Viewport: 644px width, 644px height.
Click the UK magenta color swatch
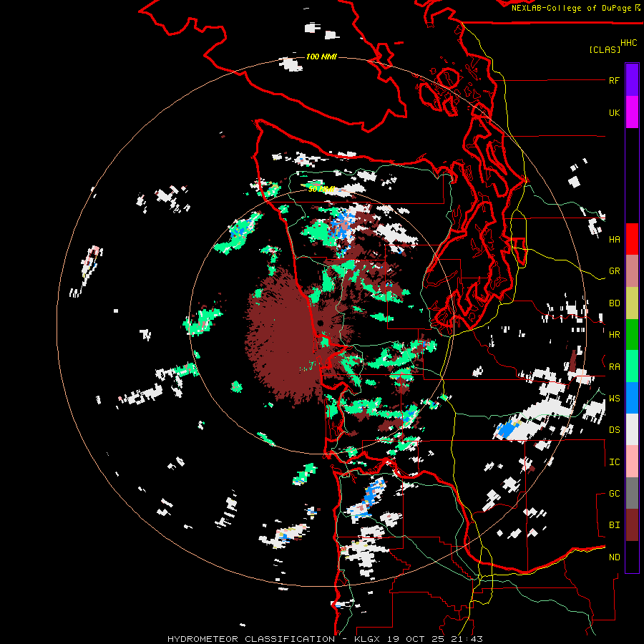tap(632, 112)
